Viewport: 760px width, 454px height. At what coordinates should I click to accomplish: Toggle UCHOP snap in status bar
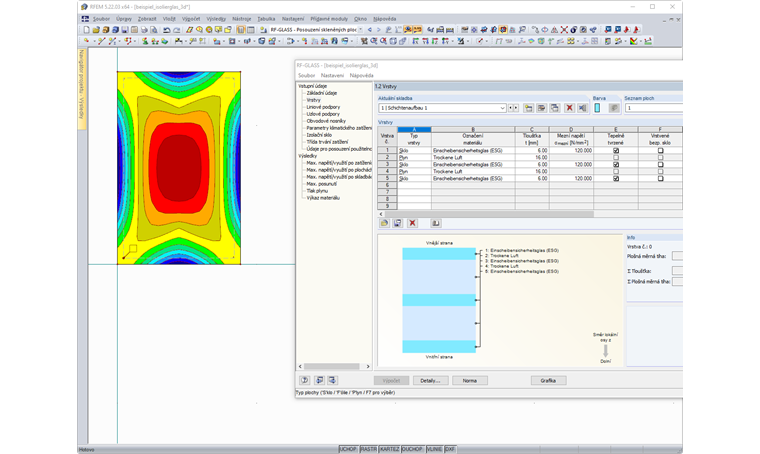point(348,449)
